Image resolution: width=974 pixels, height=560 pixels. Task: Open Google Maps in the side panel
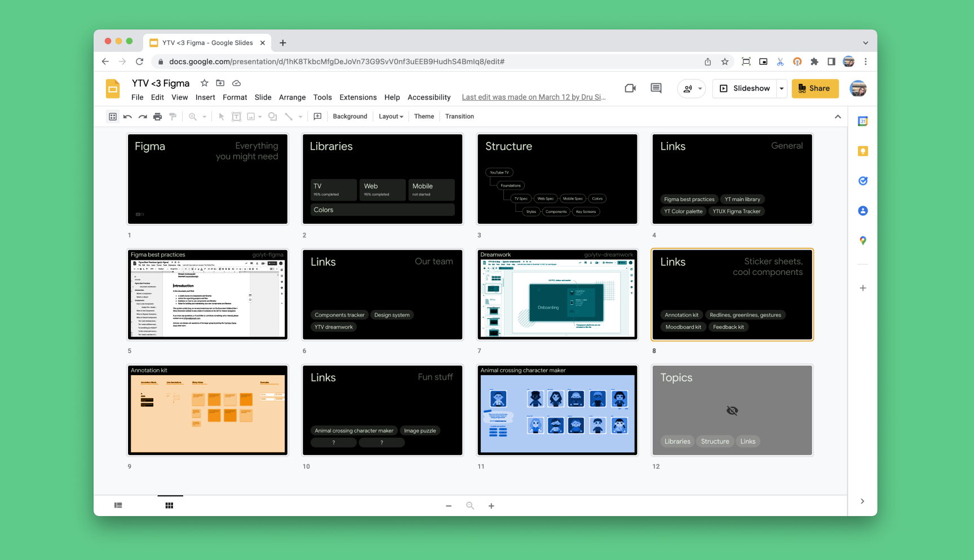click(x=863, y=241)
